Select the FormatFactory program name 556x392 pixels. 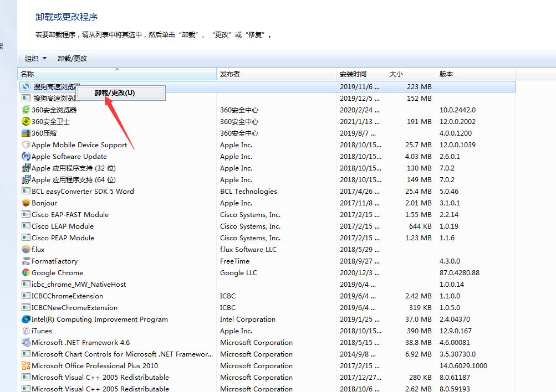(55, 261)
